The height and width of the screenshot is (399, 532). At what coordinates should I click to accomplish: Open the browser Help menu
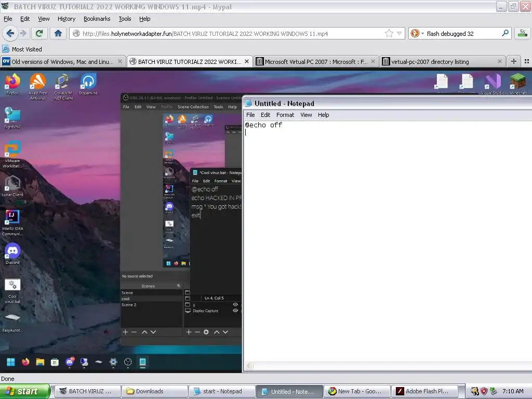pyautogui.click(x=145, y=19)
